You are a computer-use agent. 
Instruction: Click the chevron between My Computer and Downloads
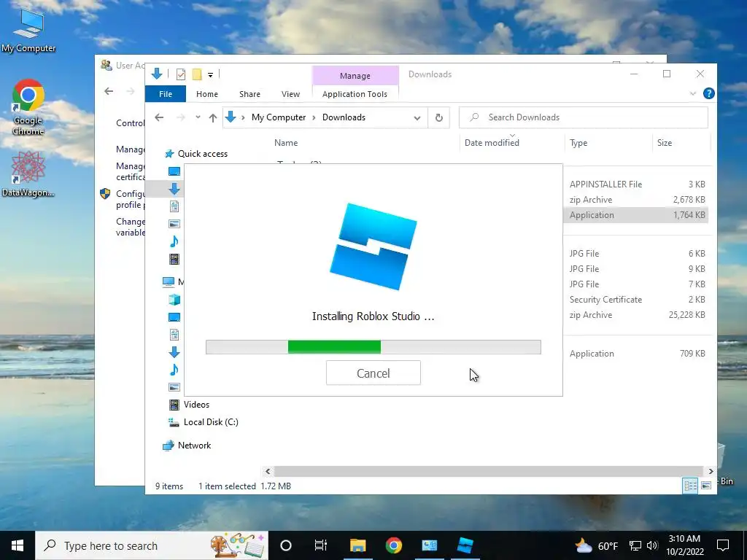314,117
